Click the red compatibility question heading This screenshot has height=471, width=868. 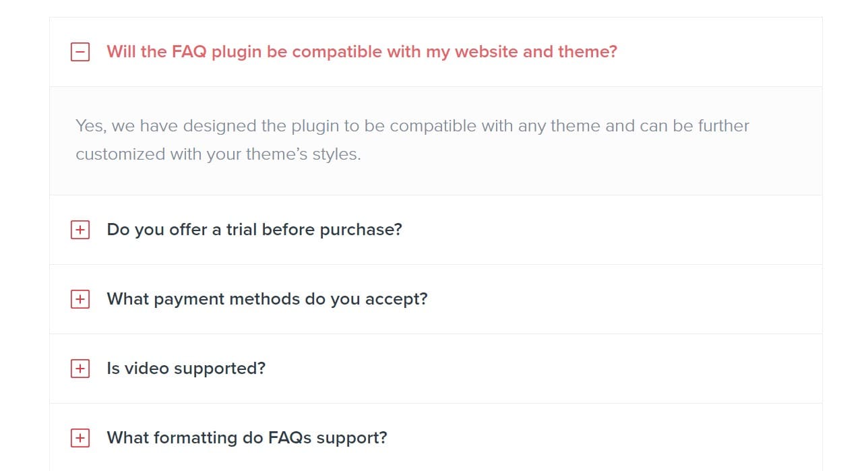(361, 51)
